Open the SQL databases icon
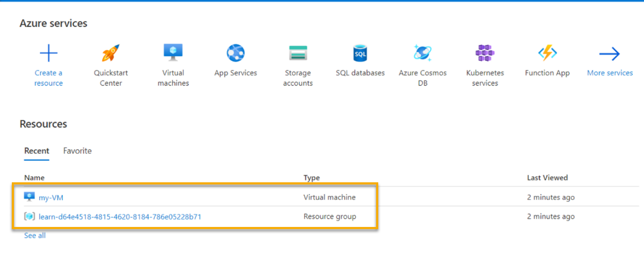This screenshot has width=644, height=256. pyautogui.click(x=360, y=53)
